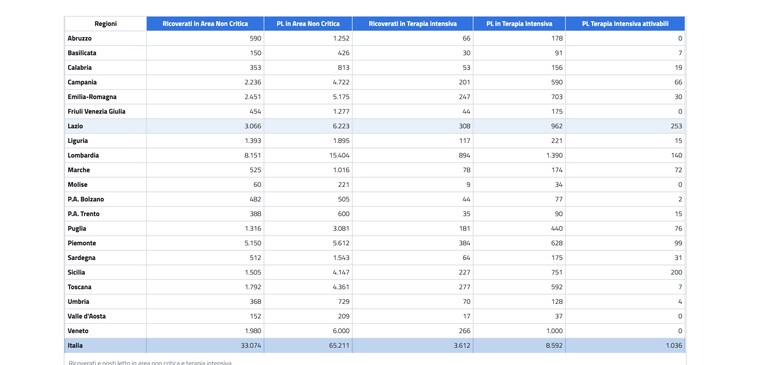Click the Emilia-Romagna row label

click(92, 97)
